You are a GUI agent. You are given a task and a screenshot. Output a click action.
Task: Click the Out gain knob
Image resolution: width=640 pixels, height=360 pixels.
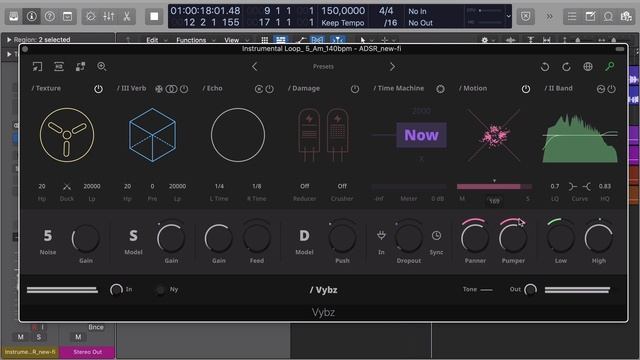530,289
